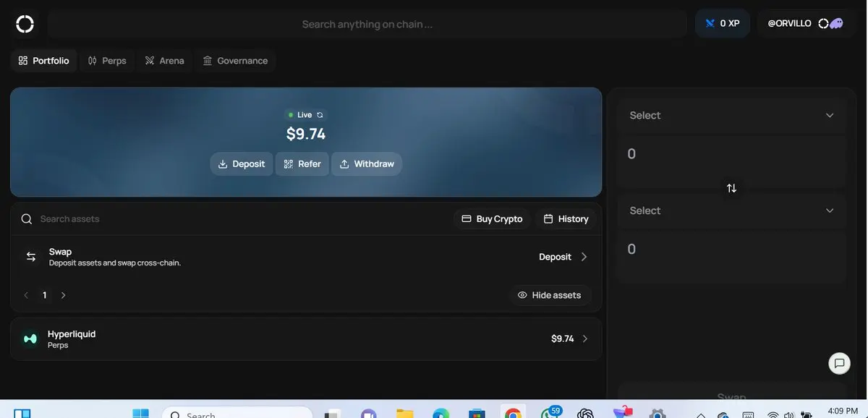Screen dimensions: 868x418
Task: Click the Windows taskbar Search box
Action: (x=237, y=413)
